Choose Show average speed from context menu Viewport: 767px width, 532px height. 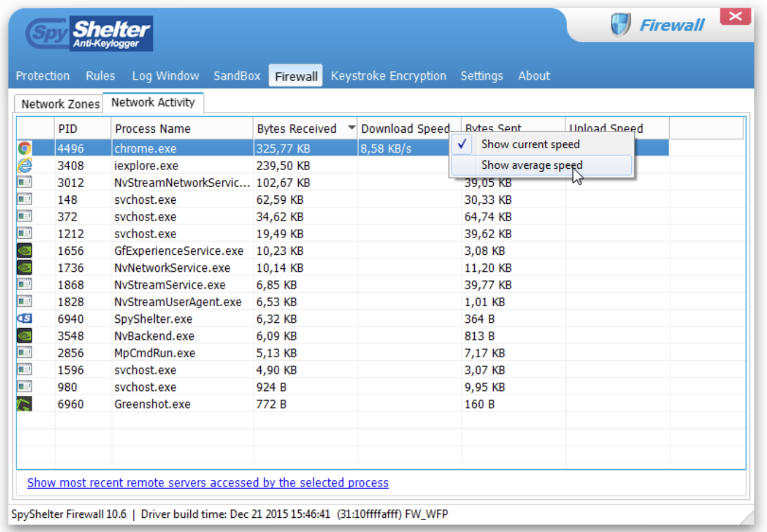click(541, 165)
